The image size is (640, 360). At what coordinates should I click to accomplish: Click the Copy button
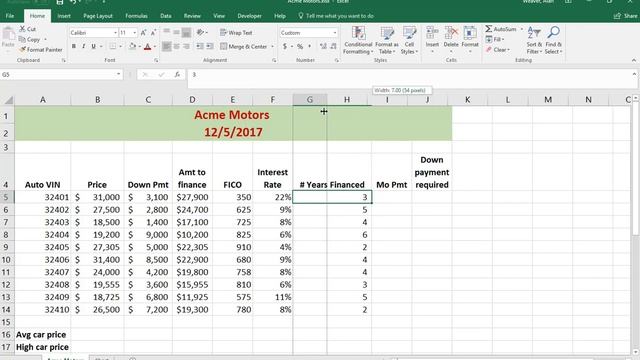click(29, 40)
